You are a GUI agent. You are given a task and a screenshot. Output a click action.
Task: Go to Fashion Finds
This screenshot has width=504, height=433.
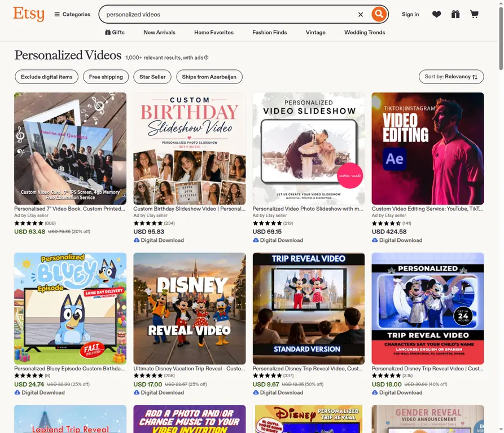pyautogui.click(x=269, y=33)
